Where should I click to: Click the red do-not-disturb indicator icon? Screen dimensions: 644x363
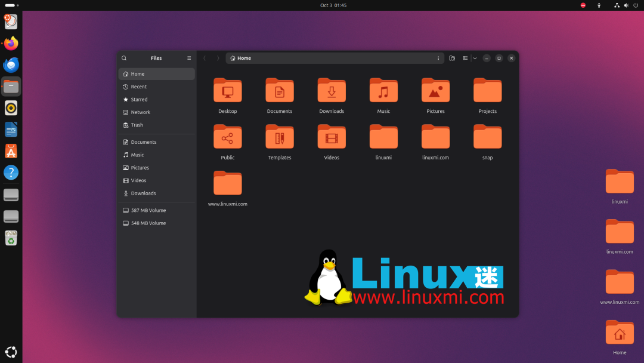coord(583,5)
